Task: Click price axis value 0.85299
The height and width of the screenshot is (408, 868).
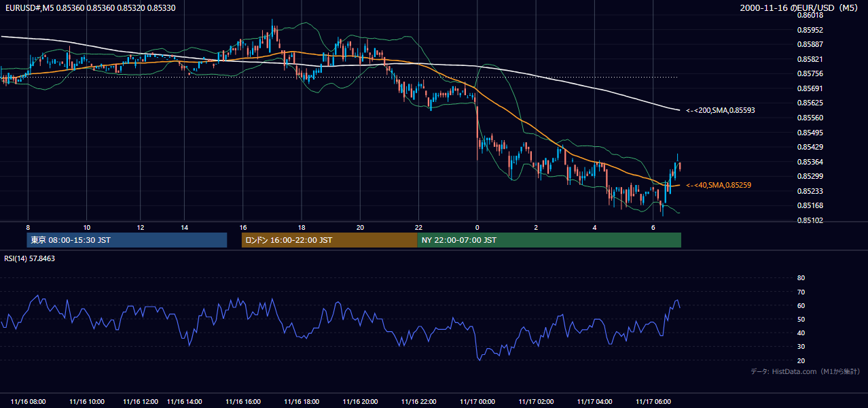Action: tap(810, 176)
